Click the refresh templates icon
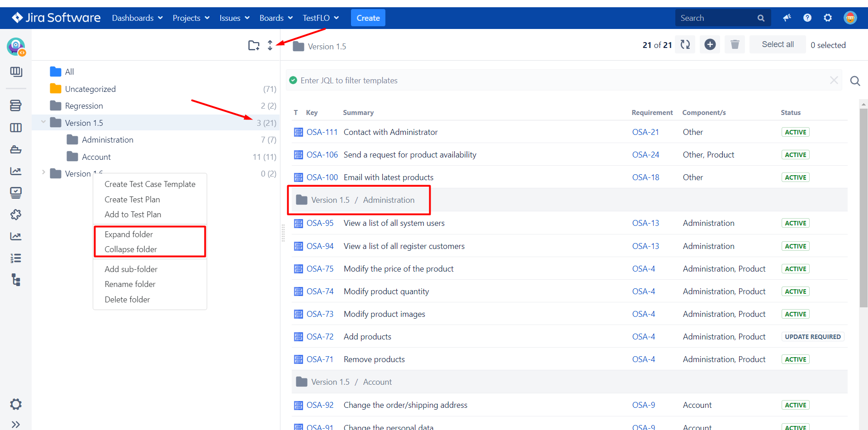Image resolution: width=868 pixels, height=430 pixels. click(x=685, y=44)
